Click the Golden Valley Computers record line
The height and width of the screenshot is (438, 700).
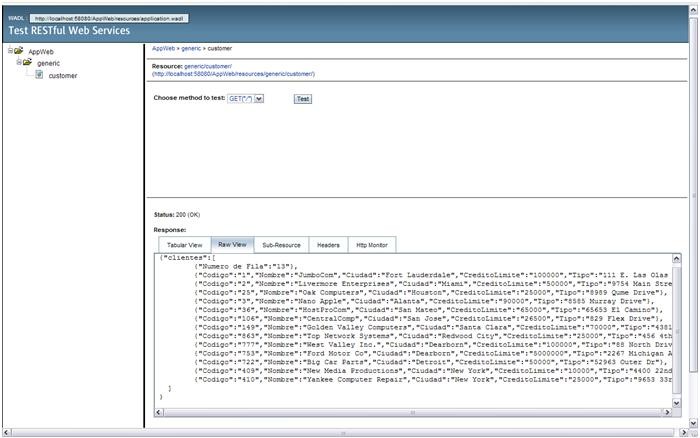point(433,327)
